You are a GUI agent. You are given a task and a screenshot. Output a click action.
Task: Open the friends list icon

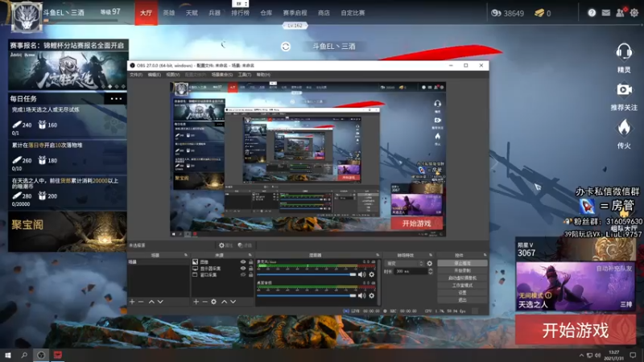(620, 13)
